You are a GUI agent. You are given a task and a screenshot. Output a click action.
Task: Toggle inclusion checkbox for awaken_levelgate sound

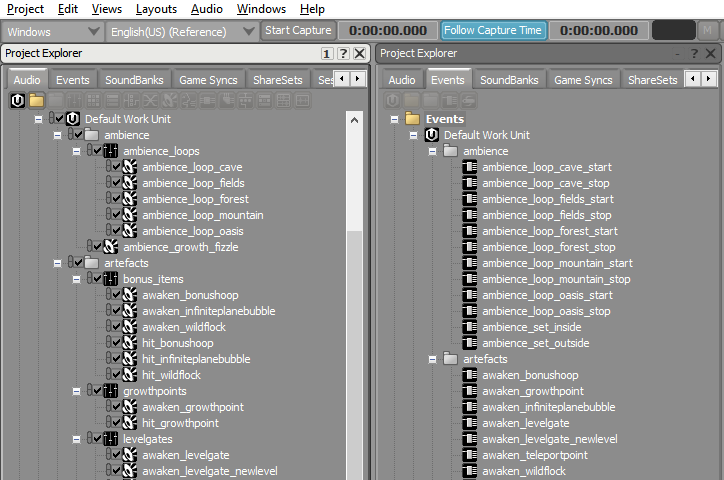coord(116,455)
